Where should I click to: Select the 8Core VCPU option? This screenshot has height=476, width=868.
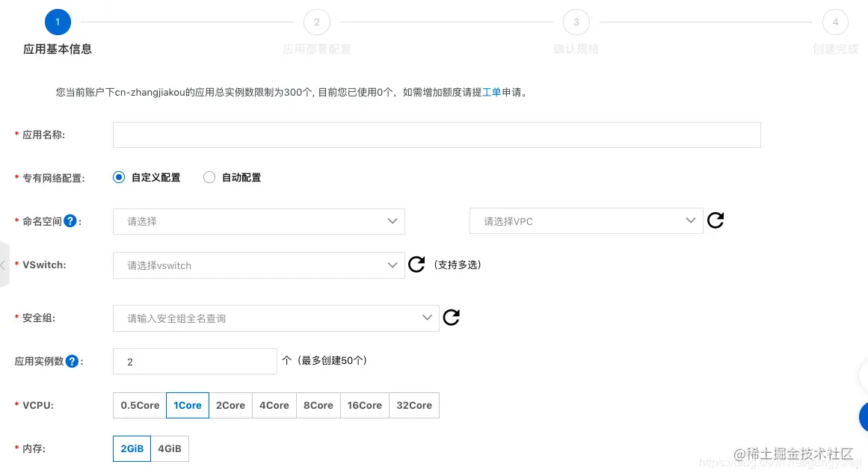318,405
